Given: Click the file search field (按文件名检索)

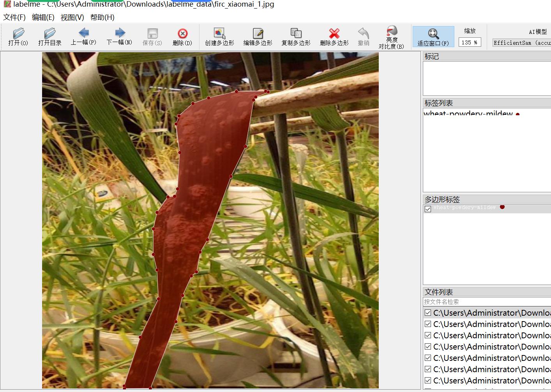Looking at the screenshot, I should [x=486, y=302].
